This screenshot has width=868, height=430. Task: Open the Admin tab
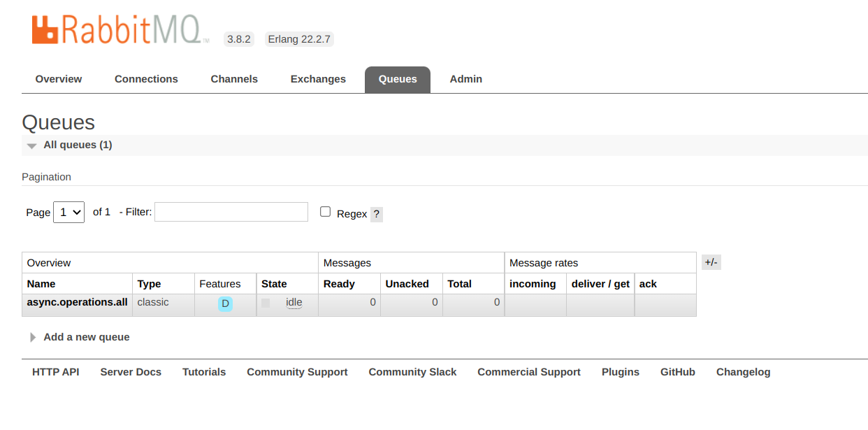(465, 79)
